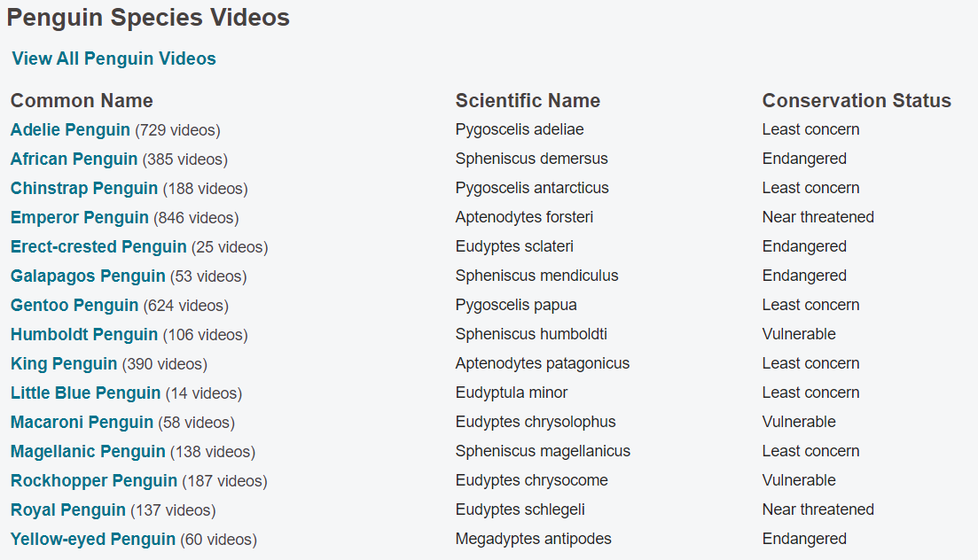This screenshot has width=978, height=560.
Task: Open the Royal Penguin link
Action: tap(68, 510)
